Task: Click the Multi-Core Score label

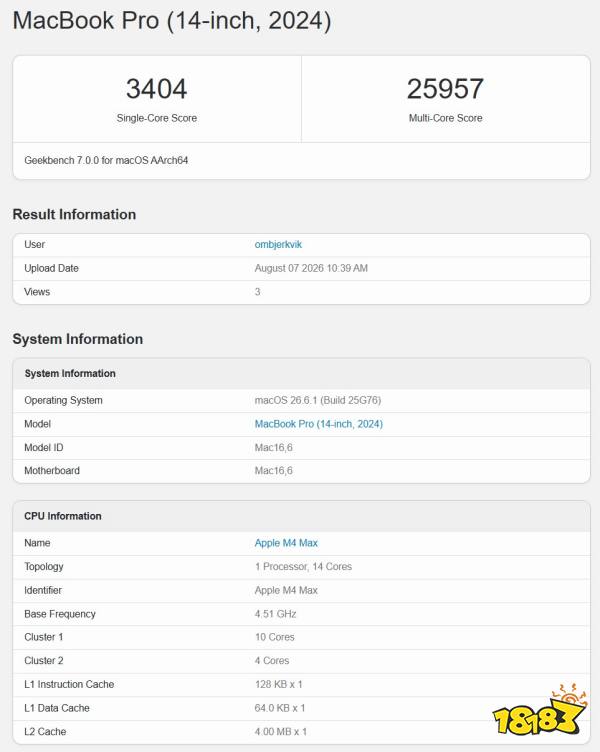Action: click(446, 118)
